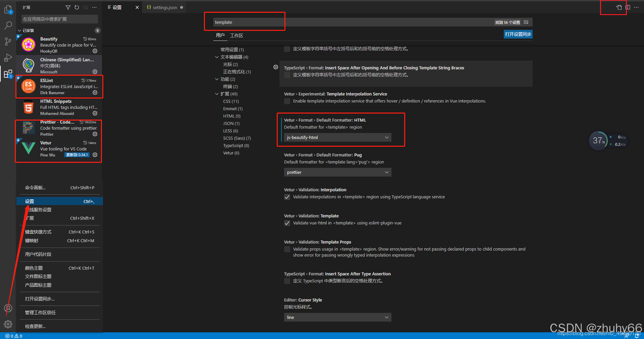The width and height of the screenshot is (644, 339).
Task: Open editor more actions ellipsis menu
Action: tap(636, 7)
